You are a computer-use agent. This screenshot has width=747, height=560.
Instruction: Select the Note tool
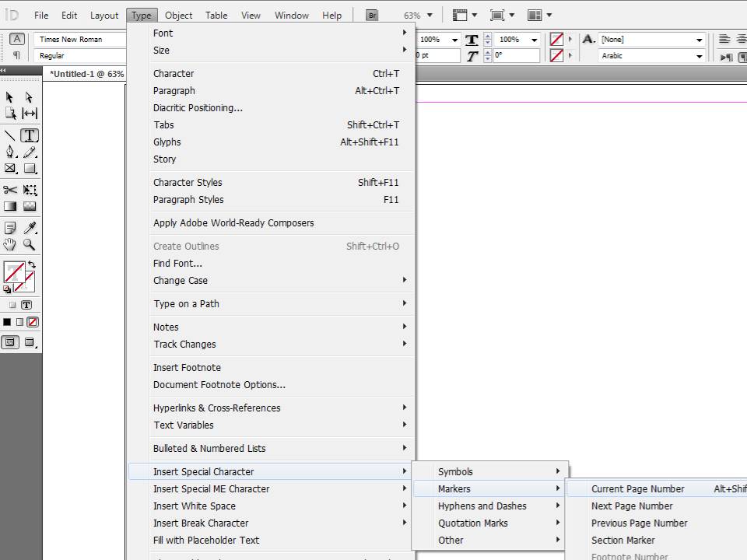pyautogui.click(x=10, y=228)
